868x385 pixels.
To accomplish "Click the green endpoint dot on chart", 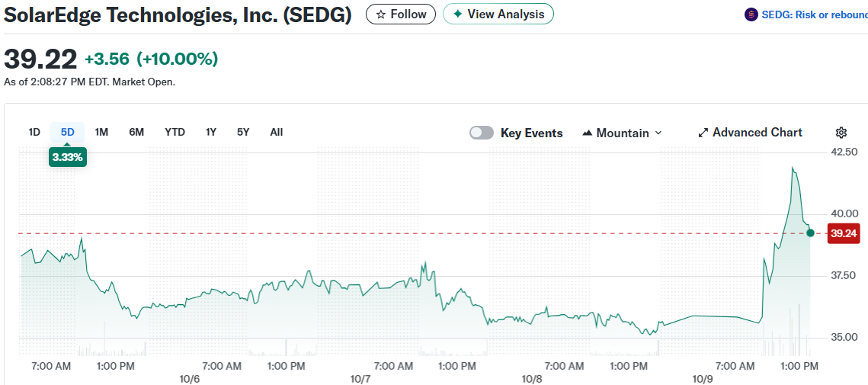I will 810,233.
